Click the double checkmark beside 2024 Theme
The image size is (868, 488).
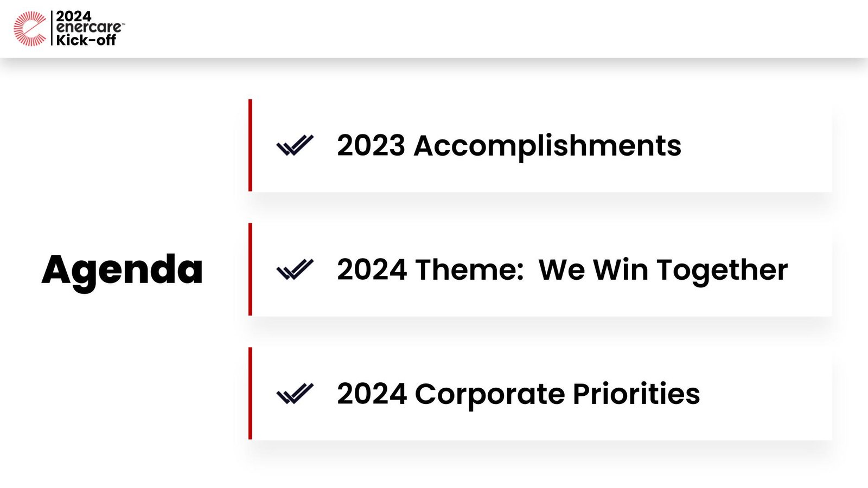pos(295,269)
